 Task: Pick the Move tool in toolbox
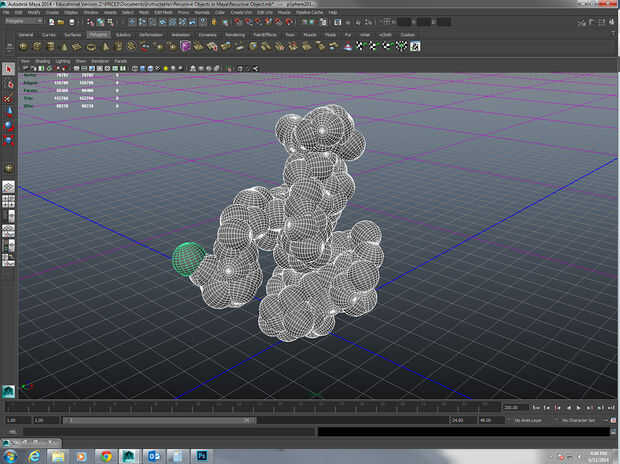point(8,111)
